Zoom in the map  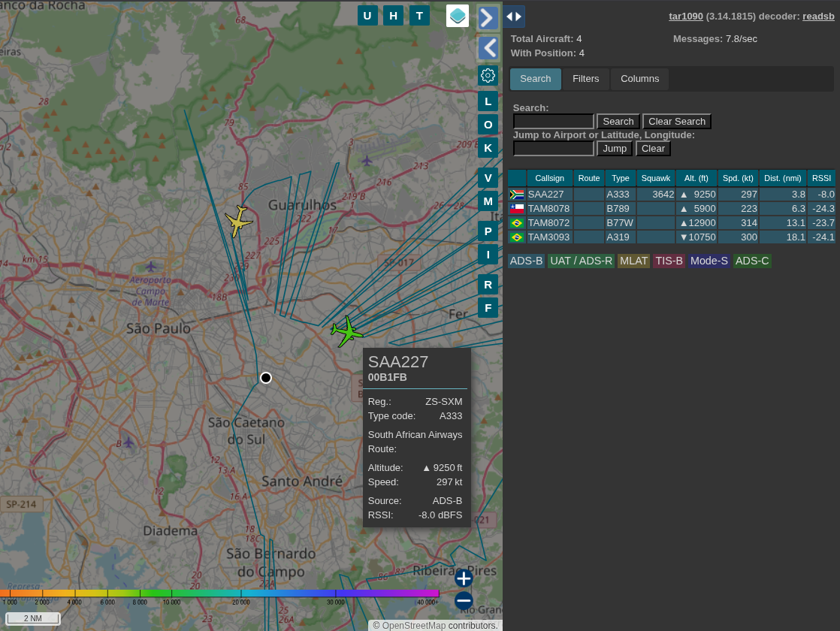click(464, 578)
